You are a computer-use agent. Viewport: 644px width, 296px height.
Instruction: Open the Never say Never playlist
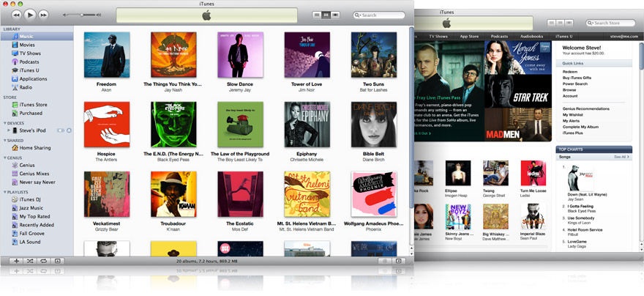(x=37, y=182)
